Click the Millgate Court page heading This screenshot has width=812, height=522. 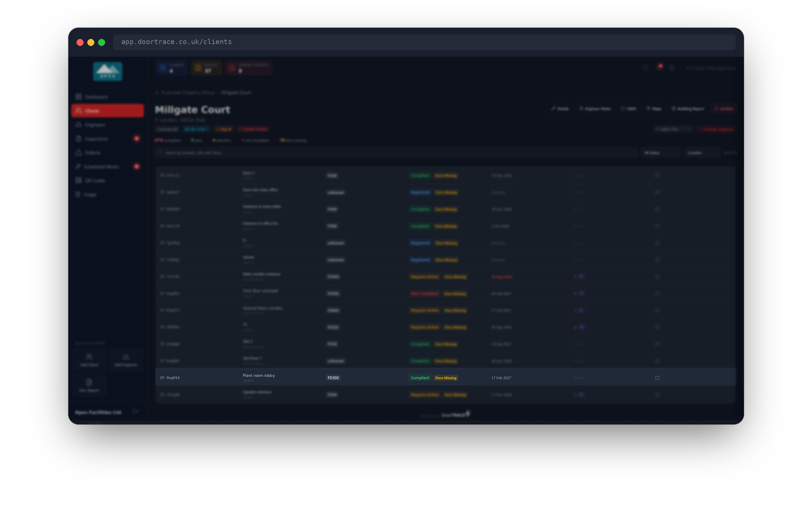[192, 110]
